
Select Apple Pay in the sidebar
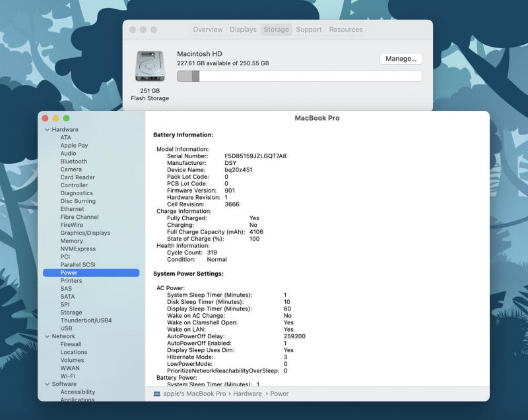(x=74, y=146)
